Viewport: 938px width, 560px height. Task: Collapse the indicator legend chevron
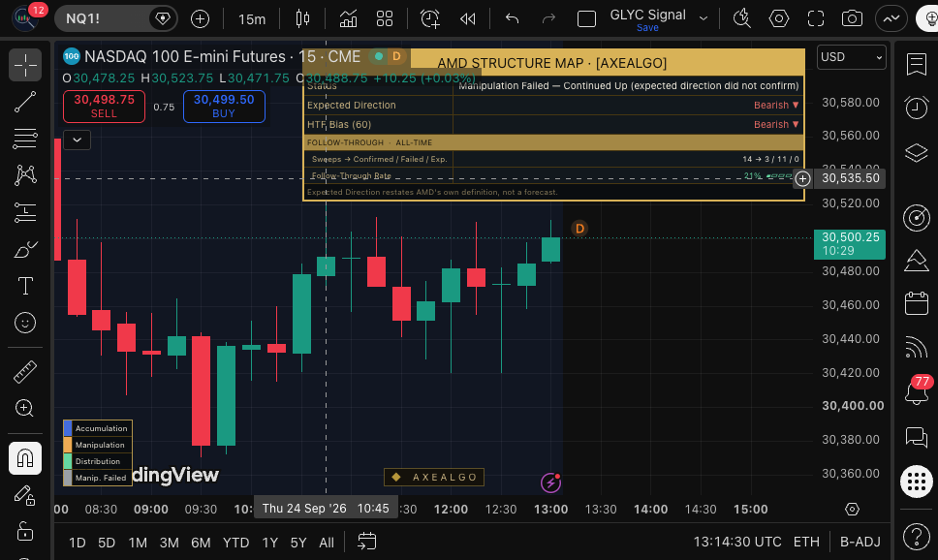tap(78, 140)
